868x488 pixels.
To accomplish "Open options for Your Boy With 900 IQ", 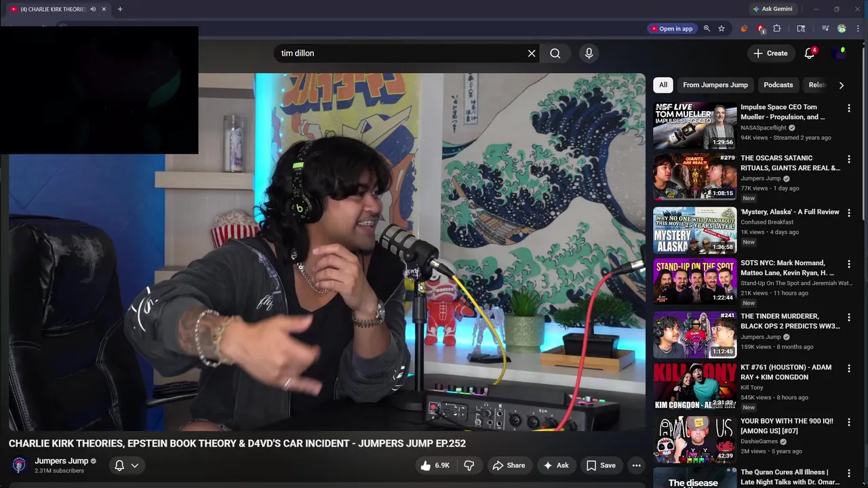I will pos(848,422).
